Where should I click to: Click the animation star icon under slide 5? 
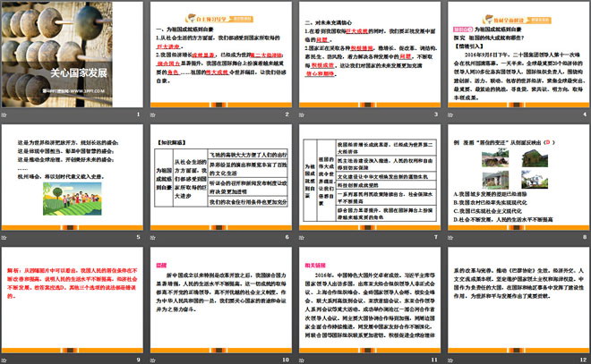pos(4,238)
